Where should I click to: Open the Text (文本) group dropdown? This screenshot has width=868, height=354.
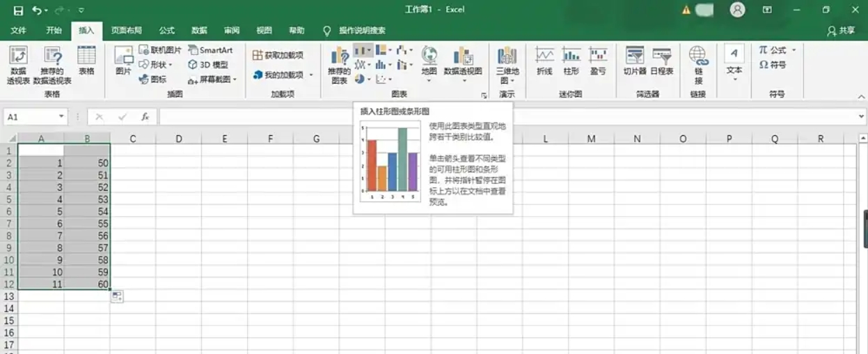(x=734, y=63)
